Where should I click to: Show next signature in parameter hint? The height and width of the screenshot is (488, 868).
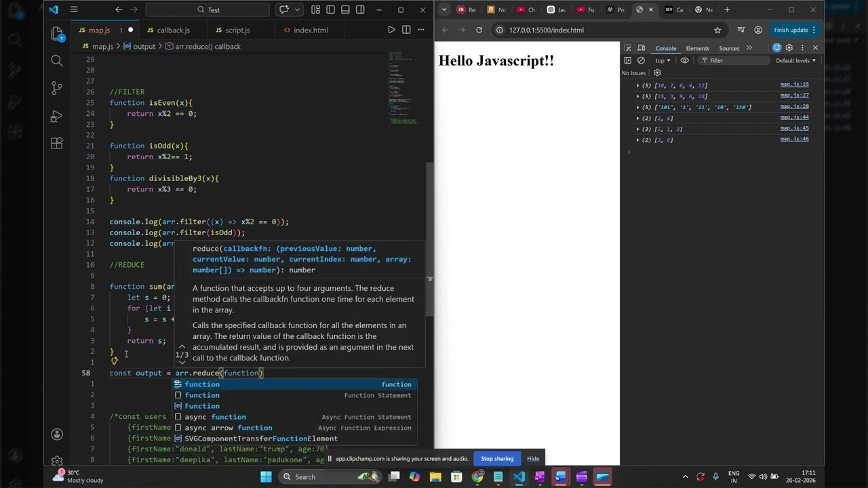[182, 363]
